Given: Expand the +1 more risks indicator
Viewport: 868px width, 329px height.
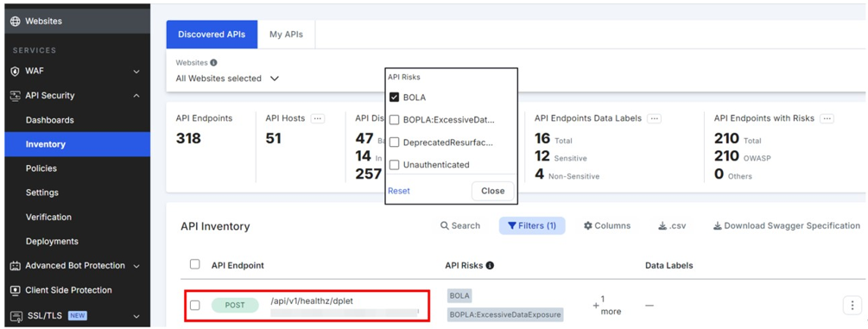Looking at the screenshot, I should click(x=607, y=305).
